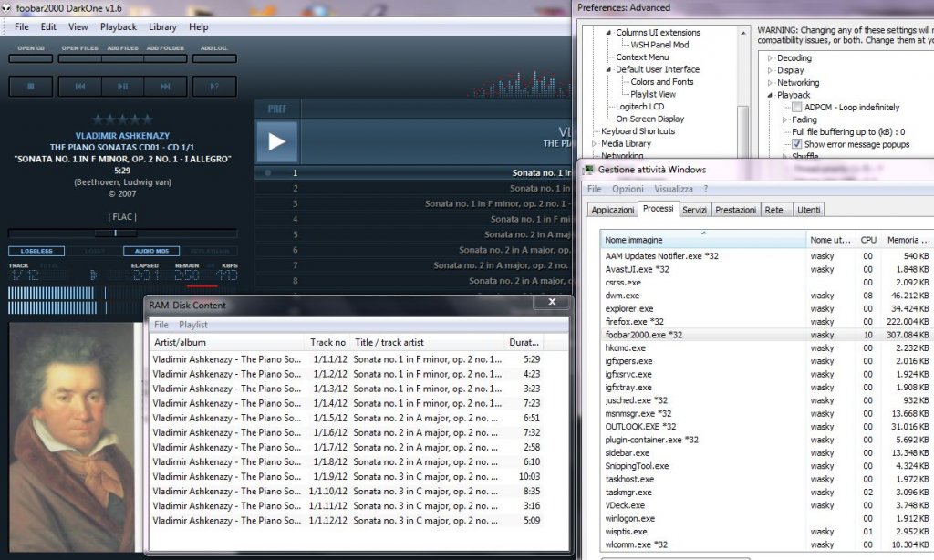This screenshot has width=934, height=560.
Task: Click the Add Folder button
Action: (x=166, y=58)
